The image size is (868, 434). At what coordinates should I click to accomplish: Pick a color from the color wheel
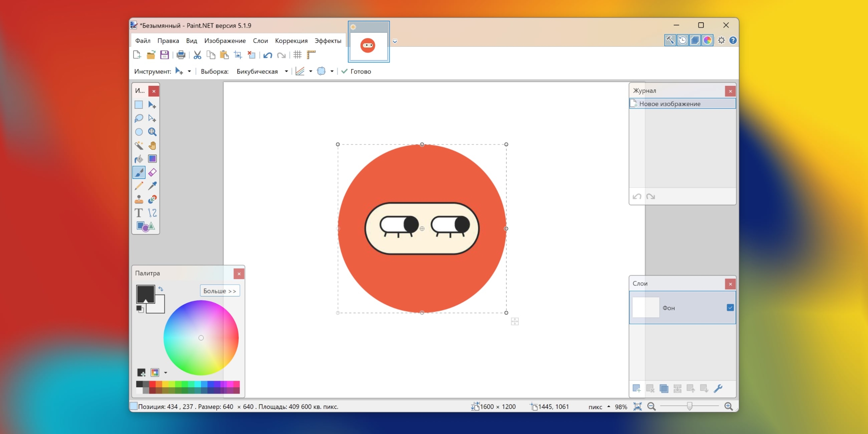click(201, 337)
